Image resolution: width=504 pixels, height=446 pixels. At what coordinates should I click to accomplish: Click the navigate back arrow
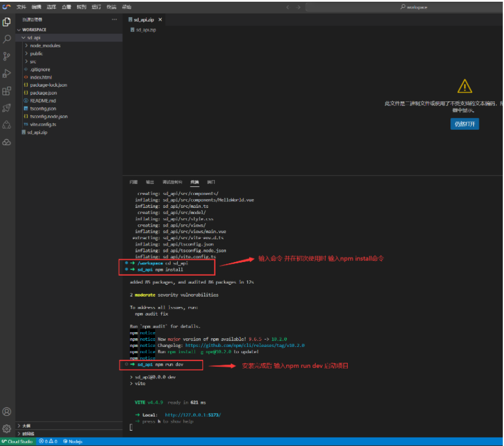pyautogui.click(x=288, y=7)
